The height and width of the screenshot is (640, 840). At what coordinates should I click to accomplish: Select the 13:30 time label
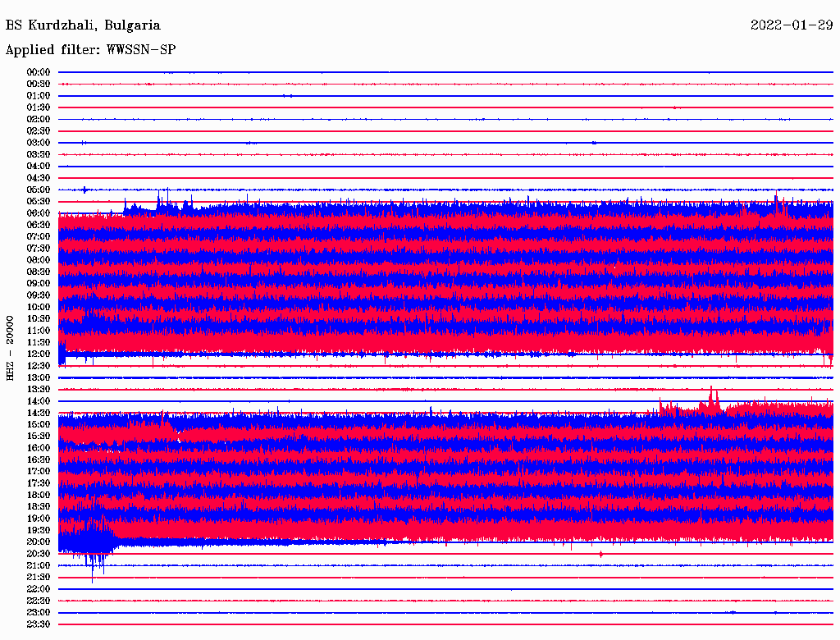click(x=39, y=389)
